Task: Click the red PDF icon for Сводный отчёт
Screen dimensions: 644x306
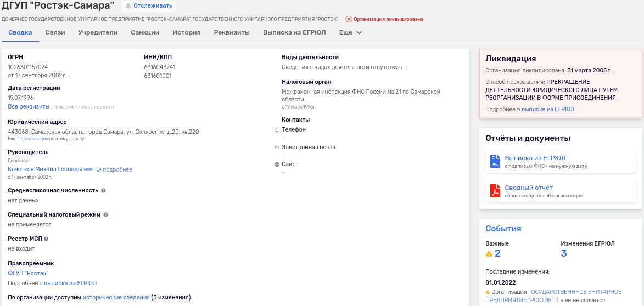Action: [495, 191]
